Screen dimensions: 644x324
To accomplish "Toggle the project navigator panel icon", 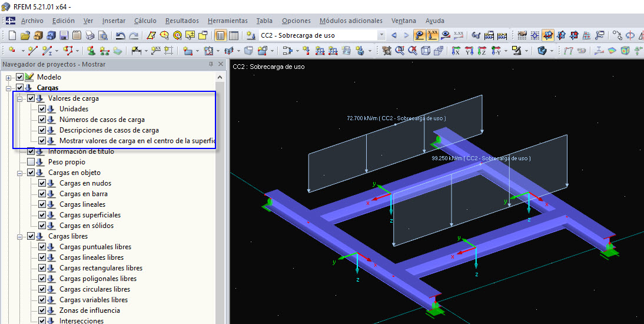I will (221, 35).
